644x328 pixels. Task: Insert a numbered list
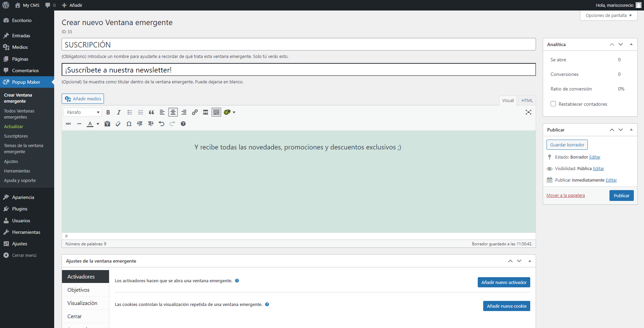(x=141, y=112)
